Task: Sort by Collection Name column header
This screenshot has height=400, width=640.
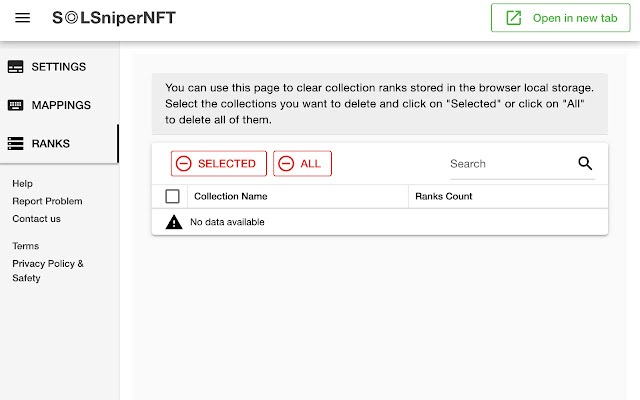Action: pyautogui.click(x=231, y=196)
